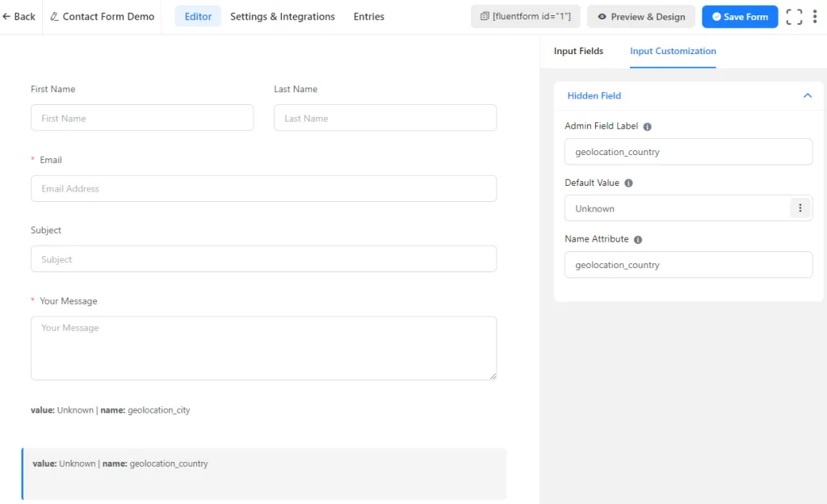827x504 pixels.
Task: Click info icon next to Default Value
Action: tap(628, 183)
